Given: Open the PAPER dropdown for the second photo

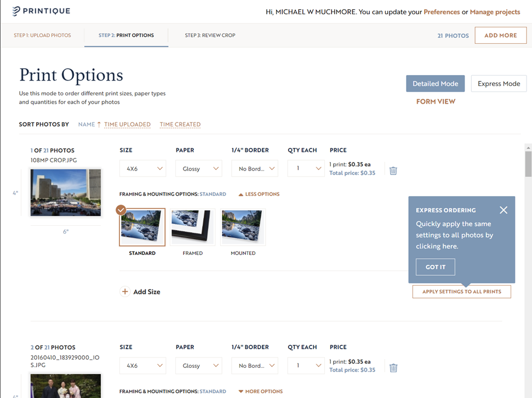Looking at the screenshot, I should [198, 366].
